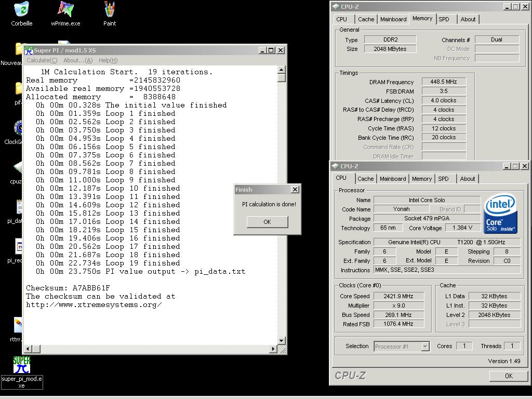Click the xtremesystems.org URL text

pos(94,304)
